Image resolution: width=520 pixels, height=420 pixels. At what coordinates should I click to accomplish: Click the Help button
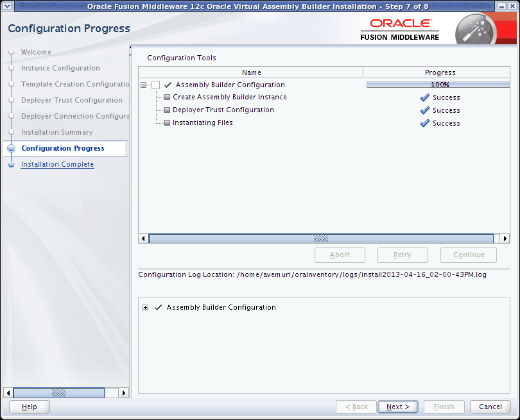tap(29, 407)
